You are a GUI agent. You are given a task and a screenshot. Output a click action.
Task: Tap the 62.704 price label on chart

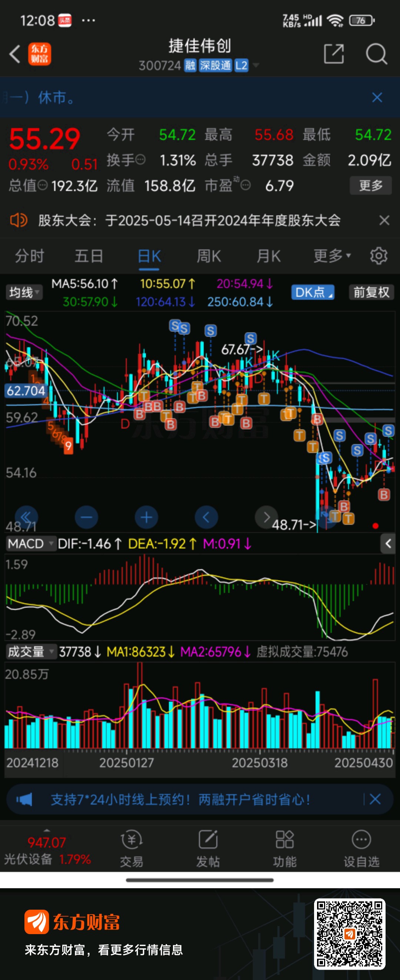pyautogui.click(x=26, y=391)
